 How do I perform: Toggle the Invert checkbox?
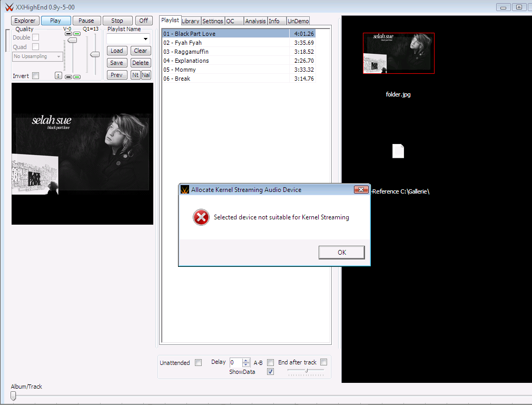click(36, 76)
